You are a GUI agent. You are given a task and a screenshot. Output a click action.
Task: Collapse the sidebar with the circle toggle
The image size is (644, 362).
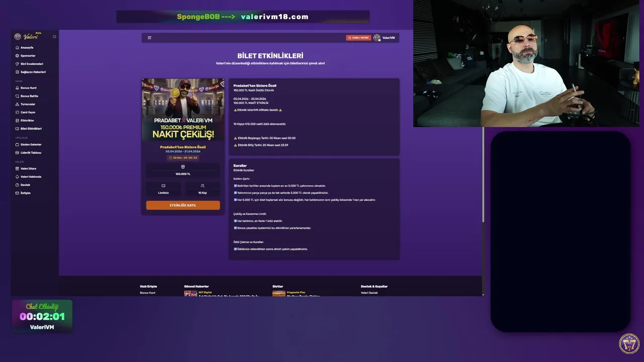[54, 37]
